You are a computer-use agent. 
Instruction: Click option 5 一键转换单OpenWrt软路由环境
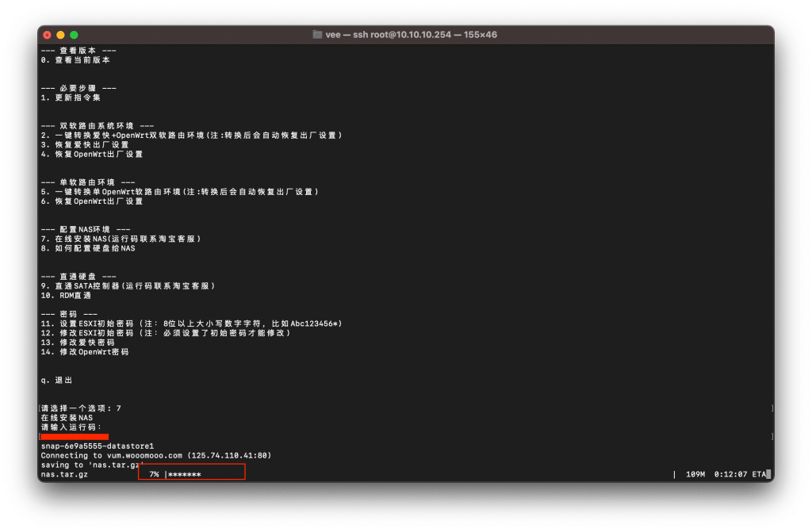click(179, 192)
